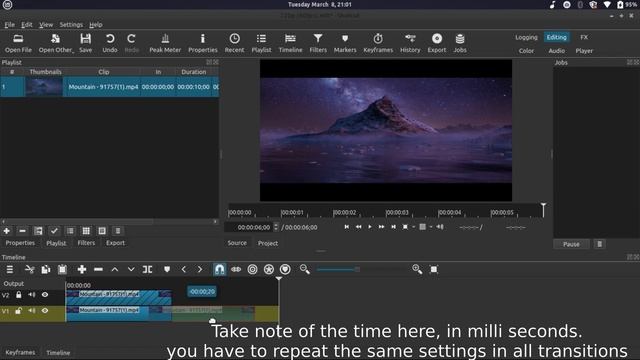This screenshot has height=360, width=640.
Task: Go to previous marker in timeline
Action: (x=184, y=269)
